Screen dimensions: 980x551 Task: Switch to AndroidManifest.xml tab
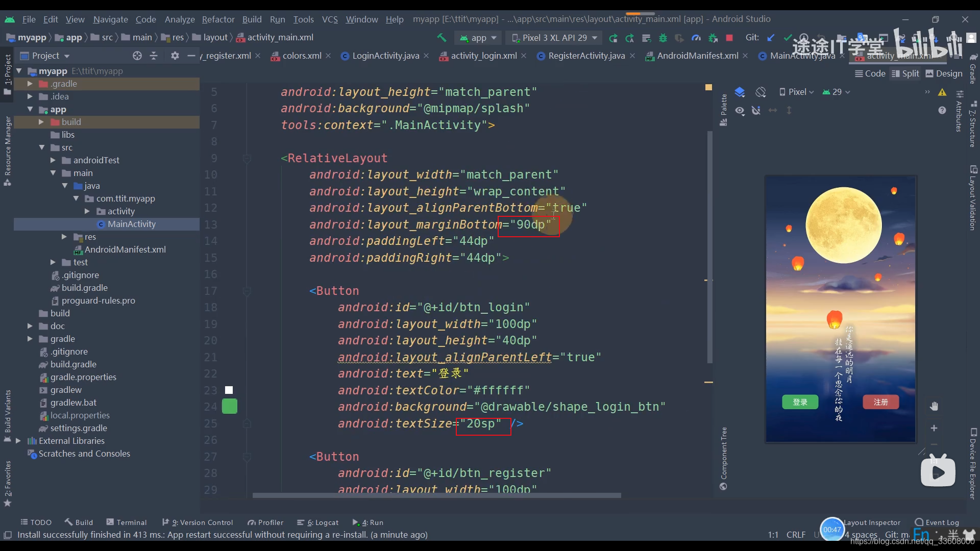[x=697, y=56]
